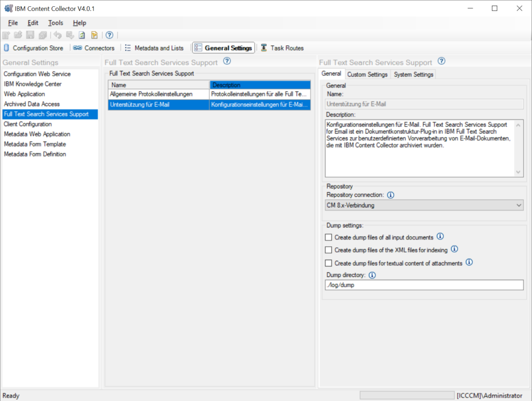Click the Revert to saved toolbar icon
This screenshot has height=401, width=532.
point(70,35)
